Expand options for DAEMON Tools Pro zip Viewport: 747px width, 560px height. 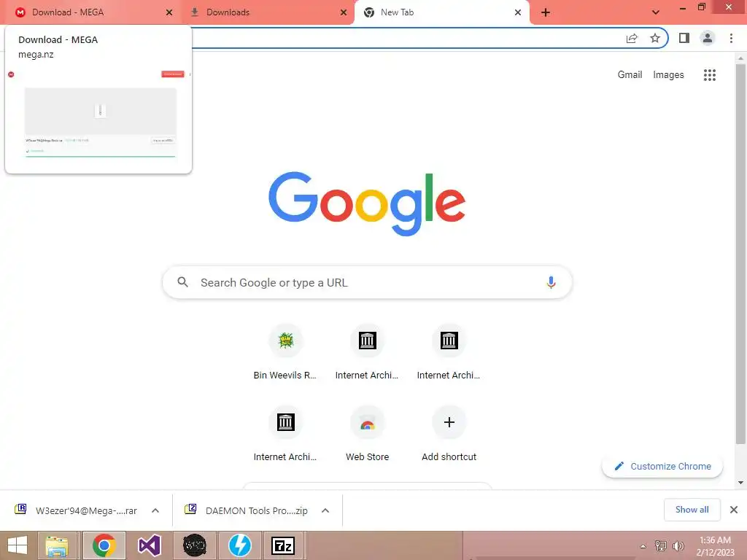tap(325, 510)
